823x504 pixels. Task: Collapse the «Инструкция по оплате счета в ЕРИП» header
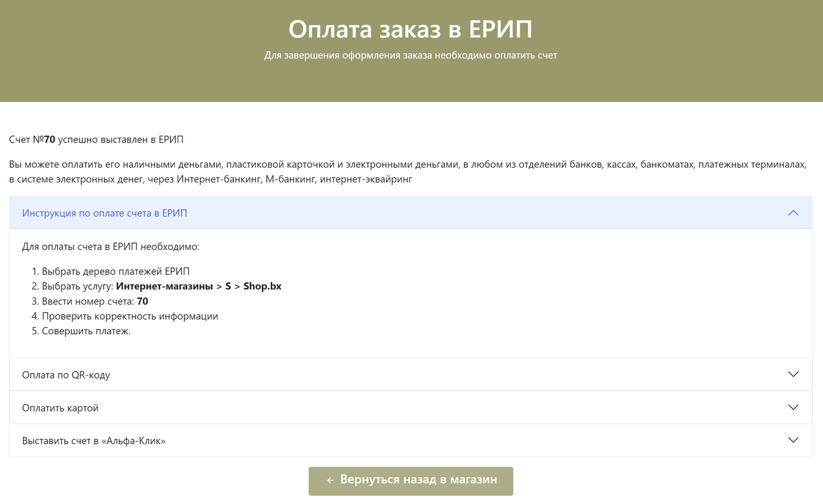click(x=104, y=213)
